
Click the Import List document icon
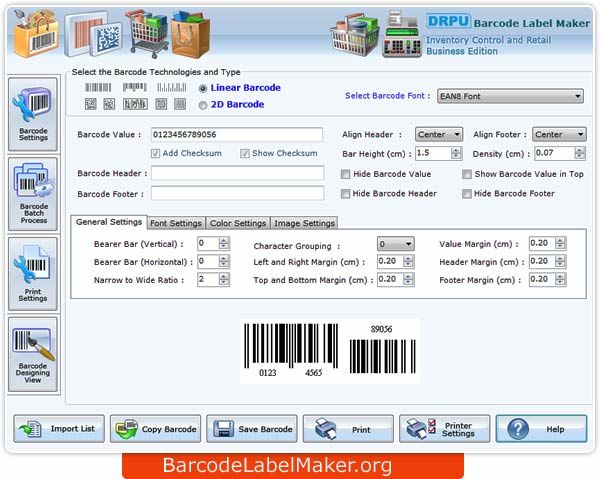click(31, 429)
